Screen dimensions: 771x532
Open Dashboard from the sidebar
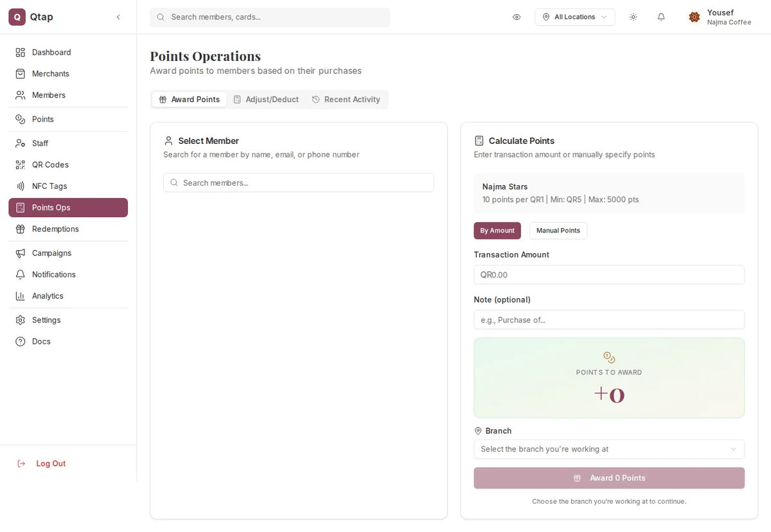coord(68,52)
